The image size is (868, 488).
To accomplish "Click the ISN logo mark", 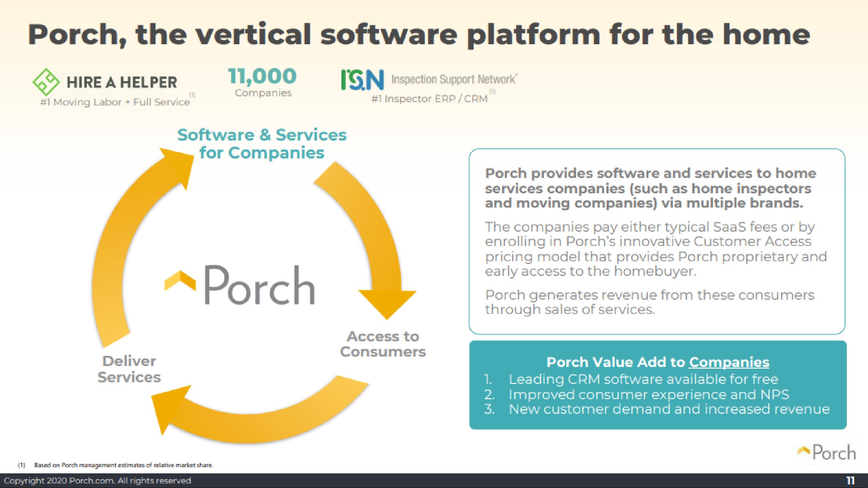I will [363, 80].
